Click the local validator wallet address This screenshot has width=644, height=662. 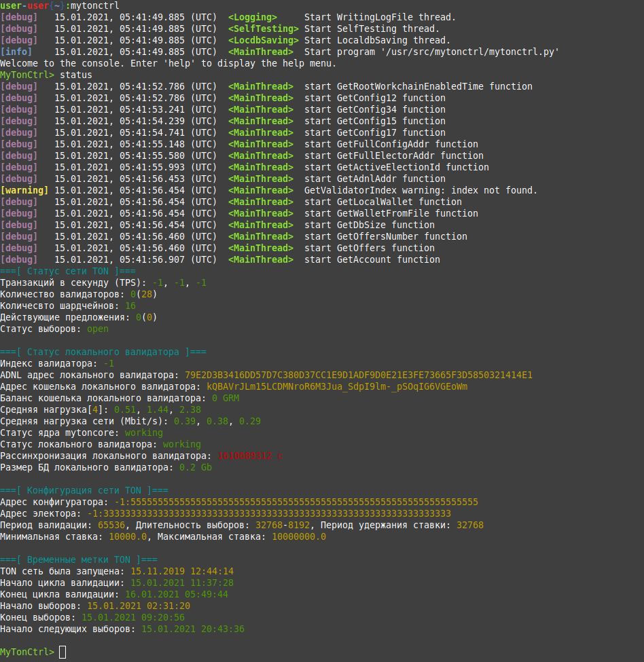pyautogui.click(x=337, y=387)
